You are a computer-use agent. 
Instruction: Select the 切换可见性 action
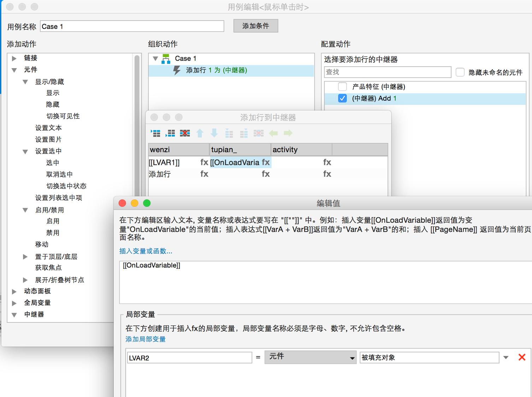(x=63, y=116)
